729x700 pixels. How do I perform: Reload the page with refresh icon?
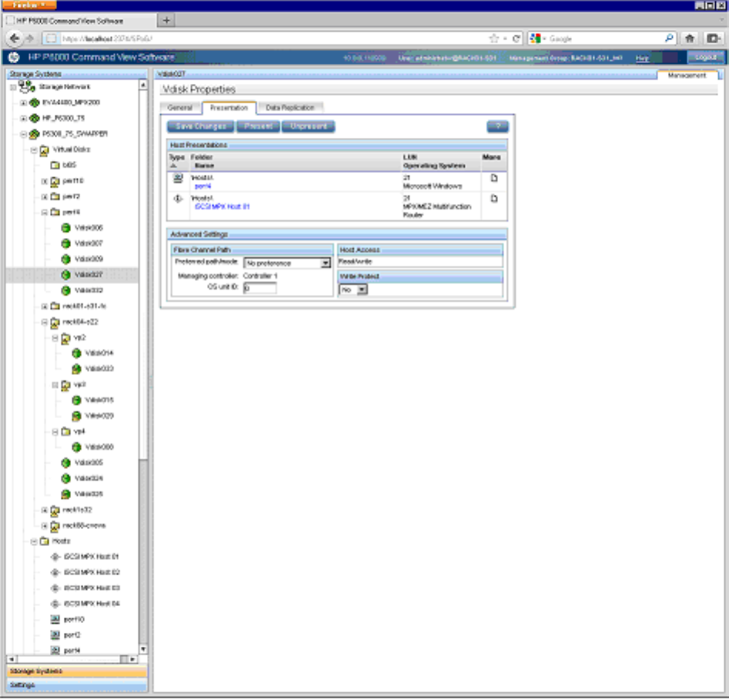[x=516, y=39]
